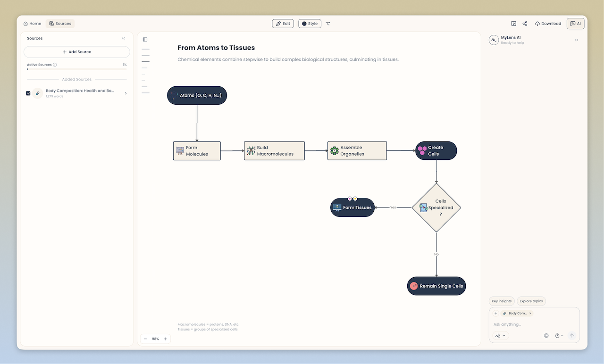Expand Body Composition source details
The width and height of the screenshot is (604, 364).
[126, 93]
